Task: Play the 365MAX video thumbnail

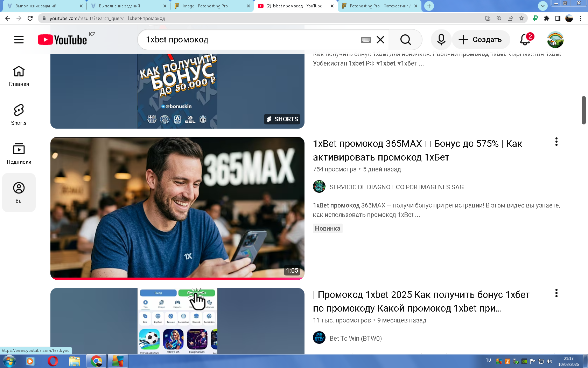Action: tap(177, 208)
